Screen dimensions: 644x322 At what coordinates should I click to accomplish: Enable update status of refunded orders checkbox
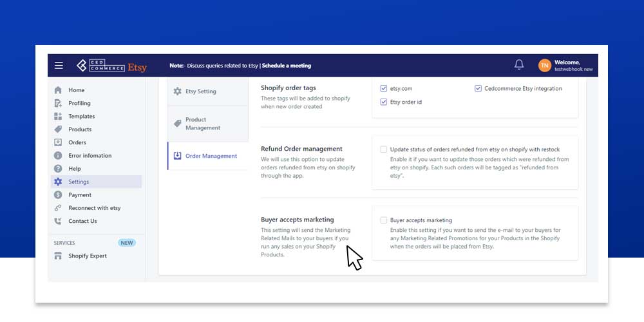click(x=384, y=149)
